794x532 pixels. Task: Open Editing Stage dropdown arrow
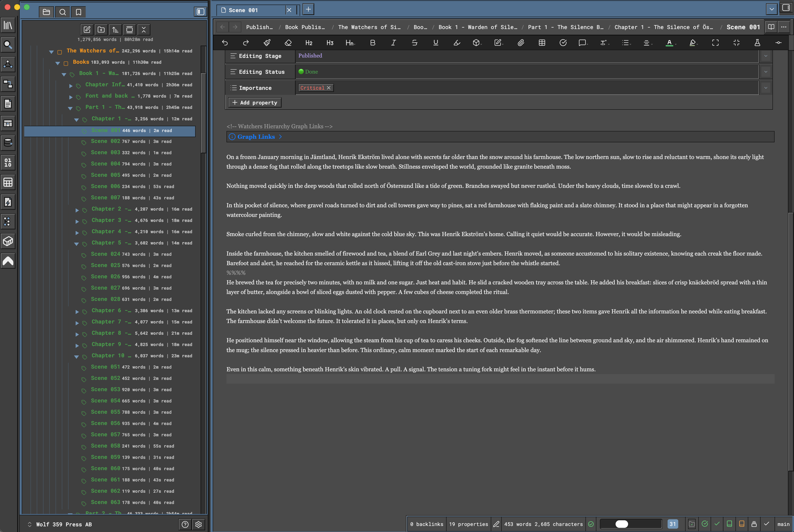coord(766,56)
